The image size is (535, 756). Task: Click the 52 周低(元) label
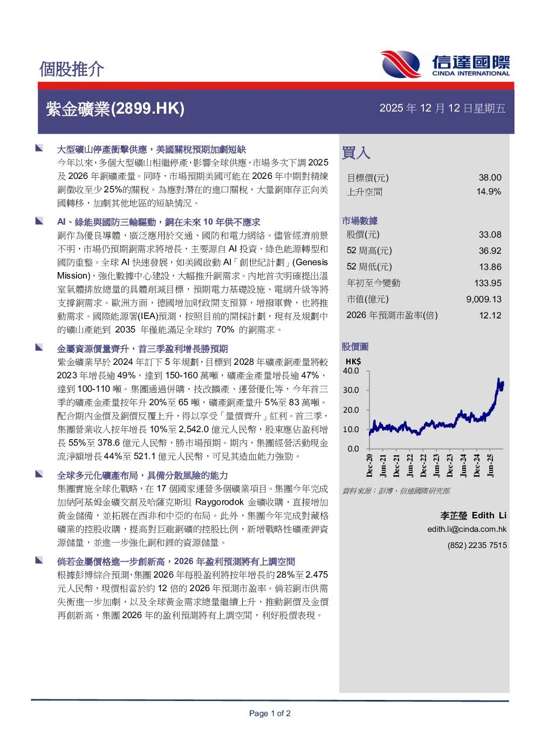click(x=369, y=267)
